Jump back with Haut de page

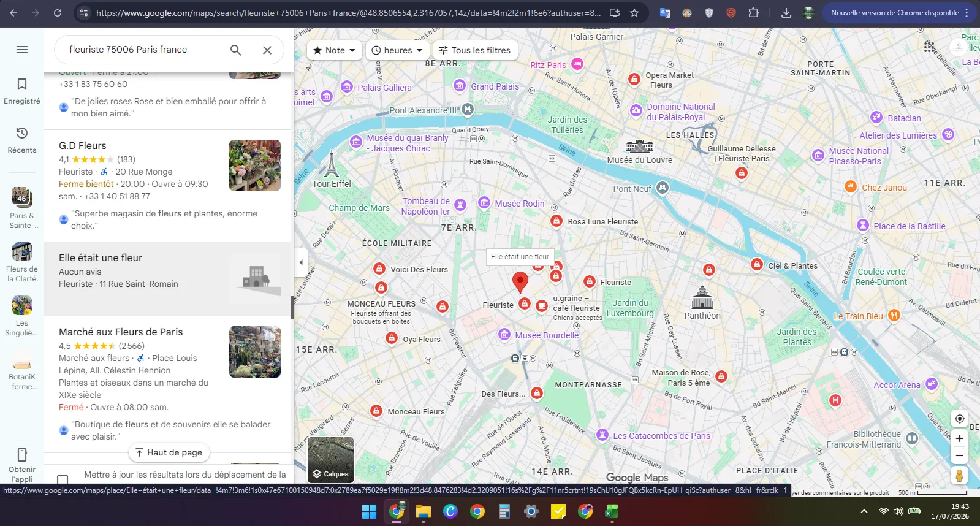click(x=169, y=452)
